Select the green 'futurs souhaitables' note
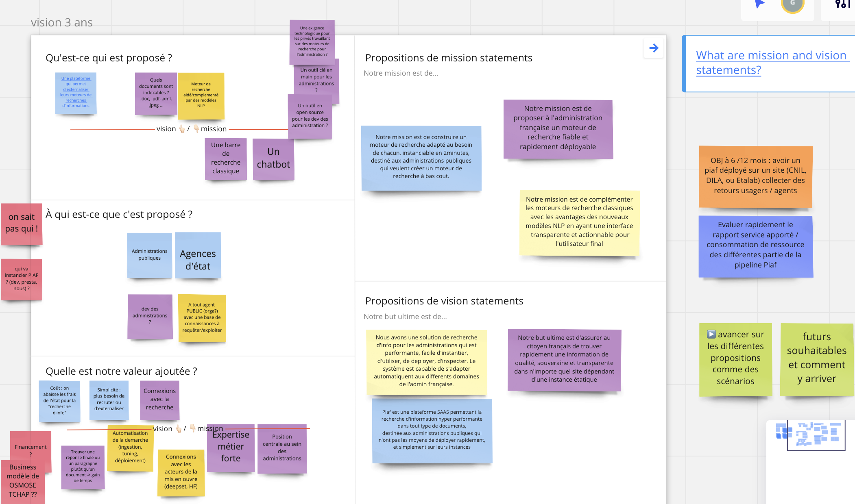 (816, 359)
